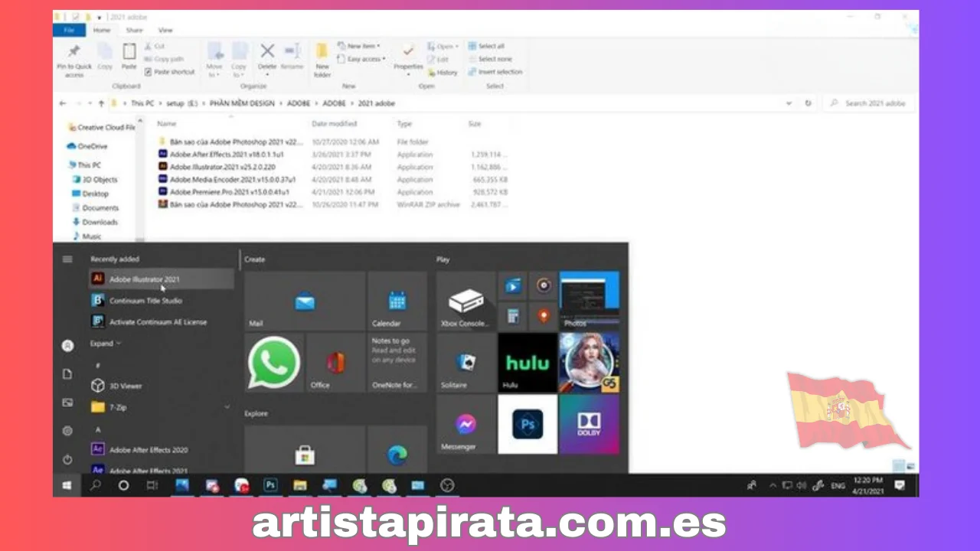Open the Calendar tile

pos(397,301)
